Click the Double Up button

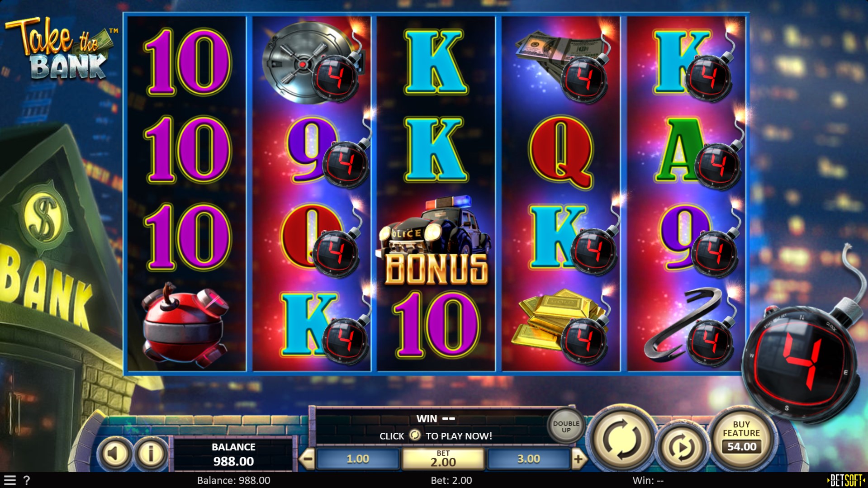(x=566, y=426)
